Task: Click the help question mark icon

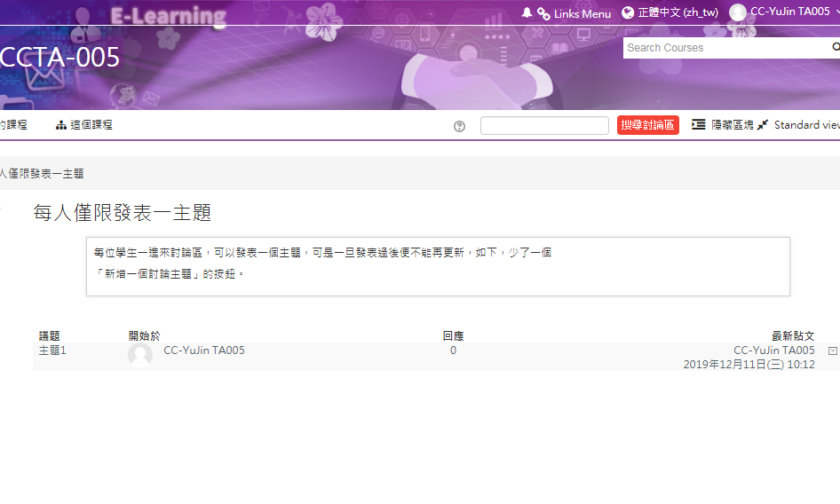Action: click(459, 126)
